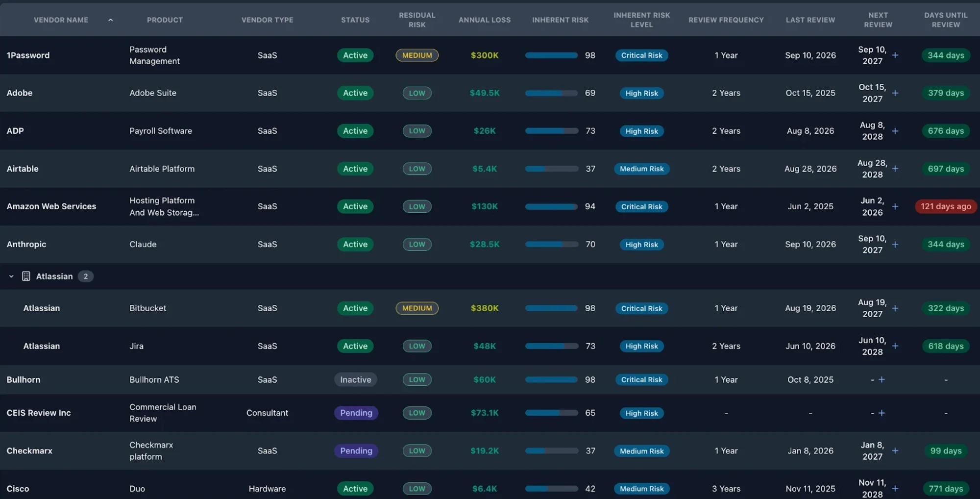980x499 pixels.
Task: Open the Amazon Web Services vendor entry
Action: click(x=51, y=206)
